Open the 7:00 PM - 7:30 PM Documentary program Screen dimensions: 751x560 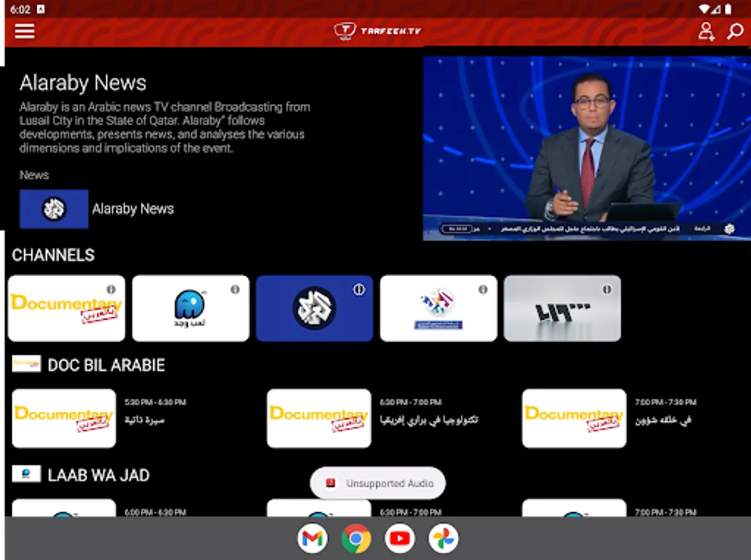tap(574, 418)
